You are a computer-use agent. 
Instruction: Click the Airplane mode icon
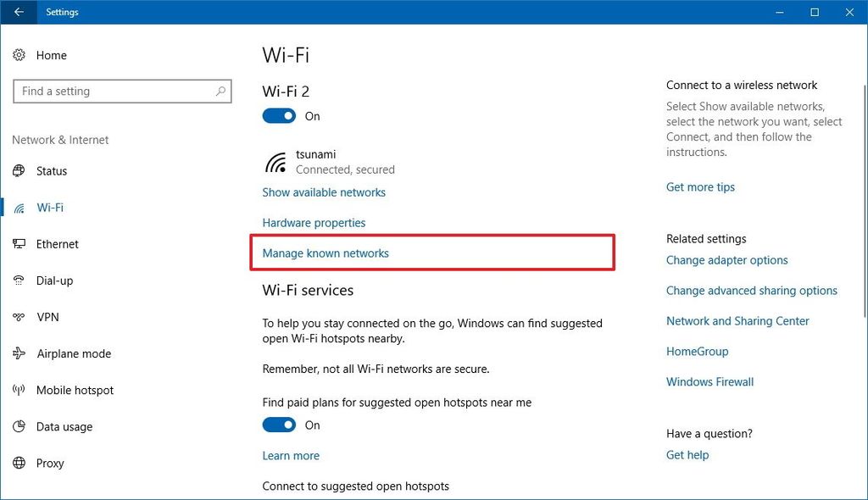(19, 353)
